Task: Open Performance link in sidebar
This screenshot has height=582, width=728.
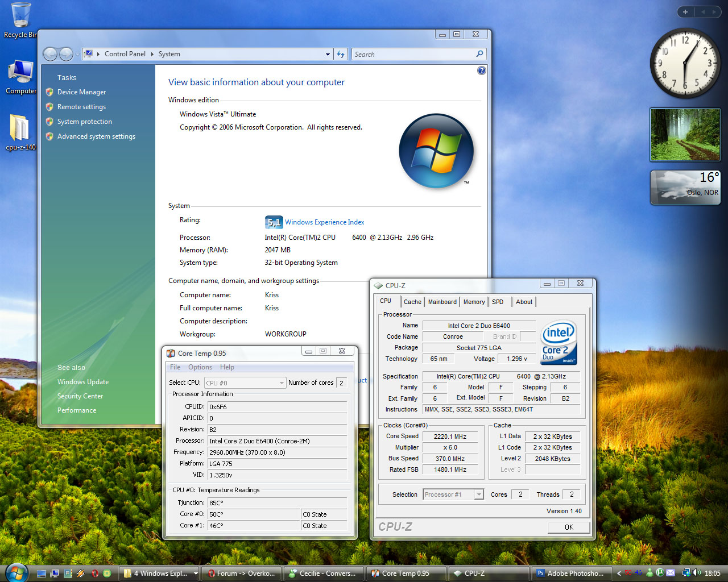Action: coord(77,410)
